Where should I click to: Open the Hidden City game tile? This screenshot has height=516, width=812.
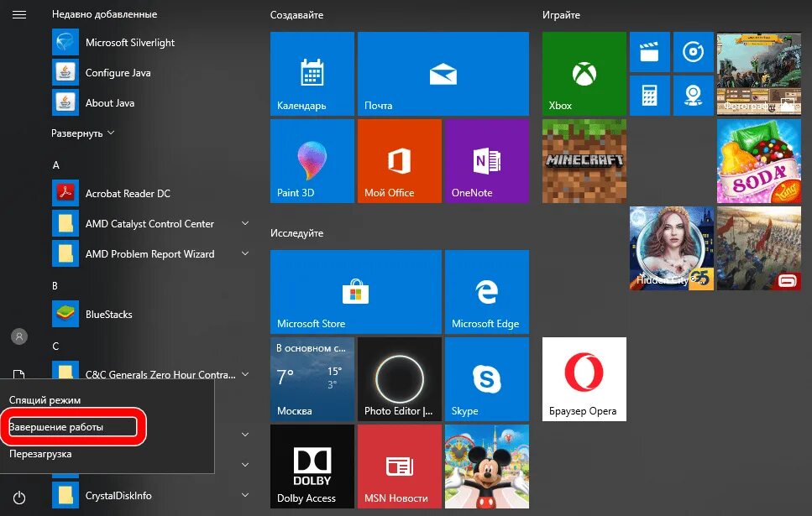click(672, 248)
